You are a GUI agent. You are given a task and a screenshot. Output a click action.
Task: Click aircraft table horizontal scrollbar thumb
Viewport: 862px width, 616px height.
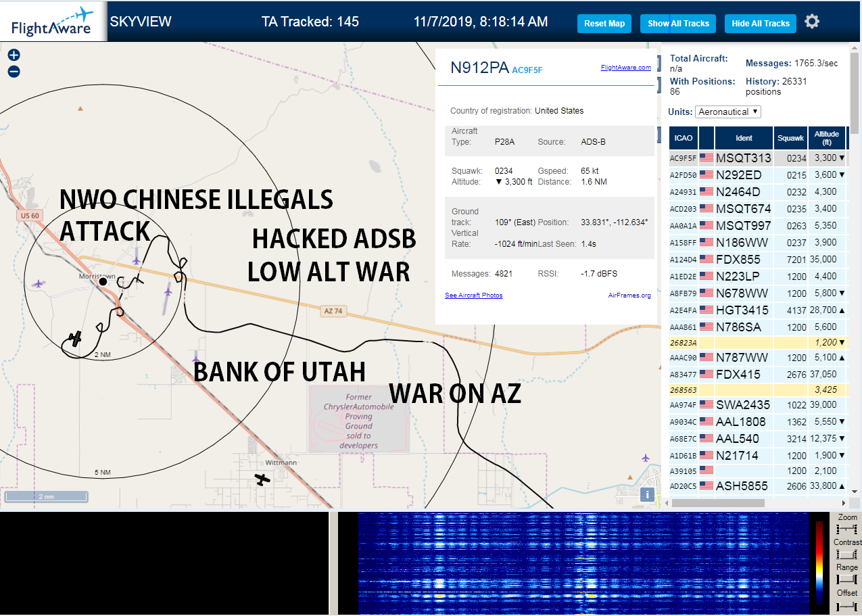pos(718,503)
